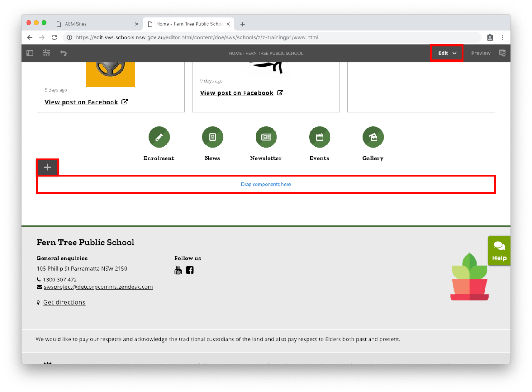Click the HOME - FERN TREE PUBLIC SCHOOL page title
Screen dimensions: 532x392
pyautogui.click(x=266, y=53)
